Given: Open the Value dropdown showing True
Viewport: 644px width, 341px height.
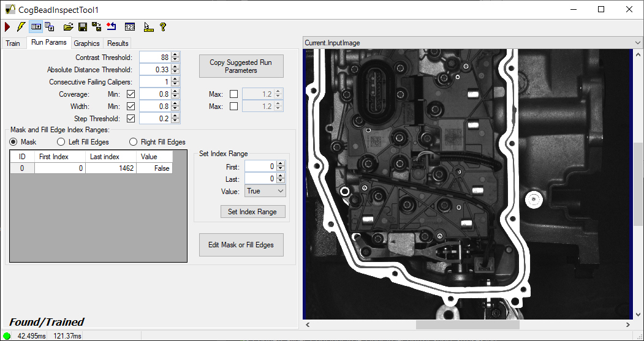Looking at the screenshot, I should [x=265, y=191].
